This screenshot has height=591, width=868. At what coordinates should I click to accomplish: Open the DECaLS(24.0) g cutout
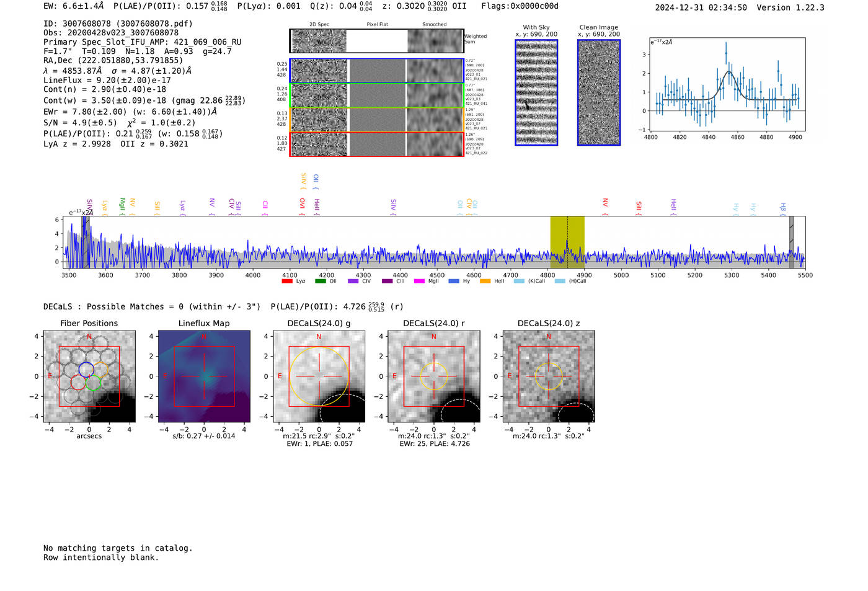tap(319, 376)
